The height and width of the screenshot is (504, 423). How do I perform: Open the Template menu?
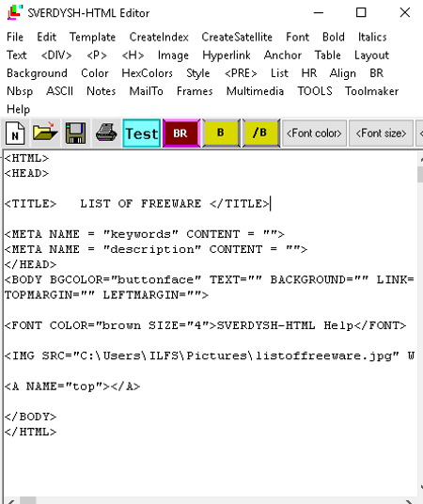click(92, 37)
